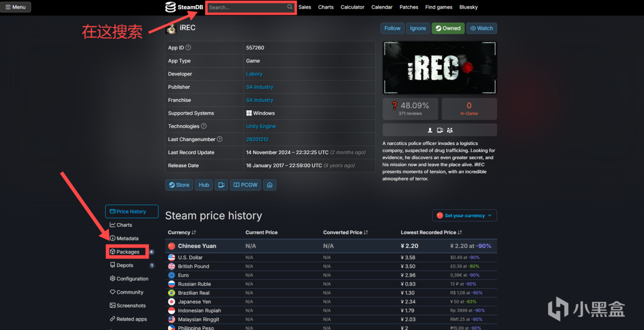Click the SteamDB logo
The image size is (644, 330).
pos(184,7)
